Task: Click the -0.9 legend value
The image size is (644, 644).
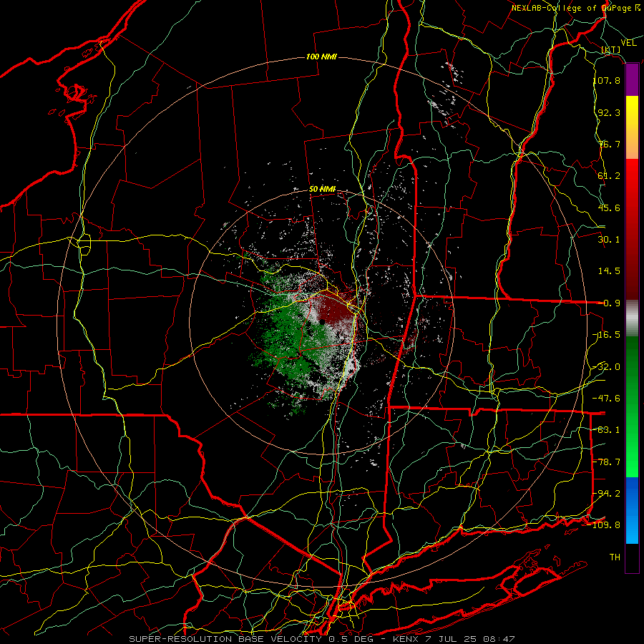Action: pos(609,303)
